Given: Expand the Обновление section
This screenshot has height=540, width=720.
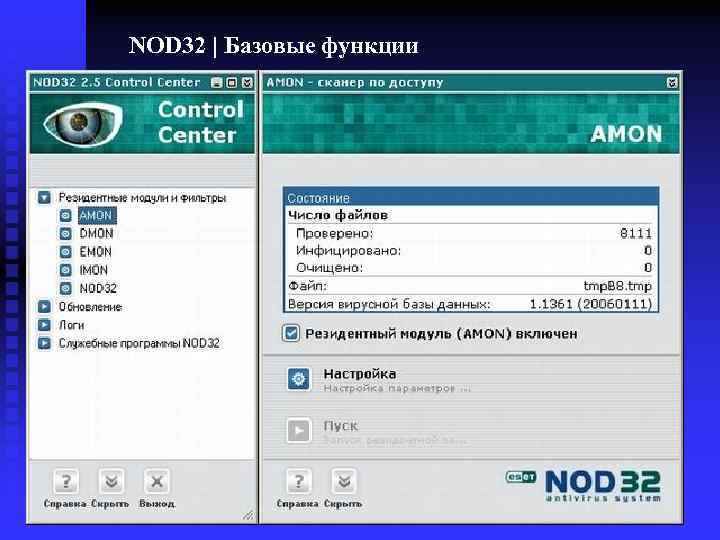Looking at the screenshot, I should 44,307.
